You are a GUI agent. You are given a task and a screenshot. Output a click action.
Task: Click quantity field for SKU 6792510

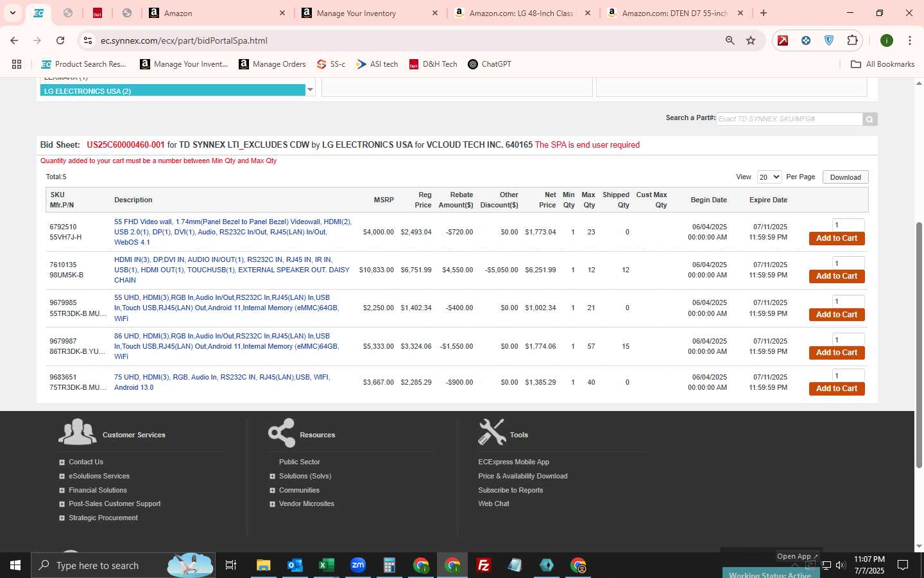point(848,225)
